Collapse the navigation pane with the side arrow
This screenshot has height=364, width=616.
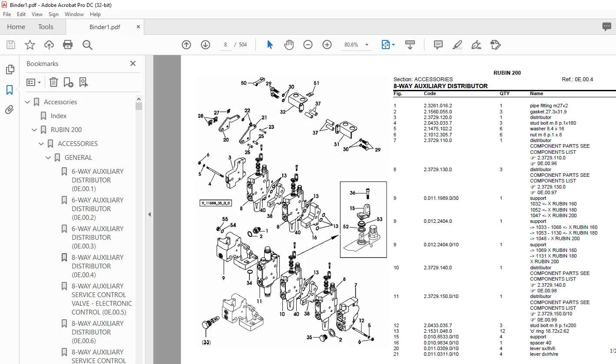pos(149,214)
